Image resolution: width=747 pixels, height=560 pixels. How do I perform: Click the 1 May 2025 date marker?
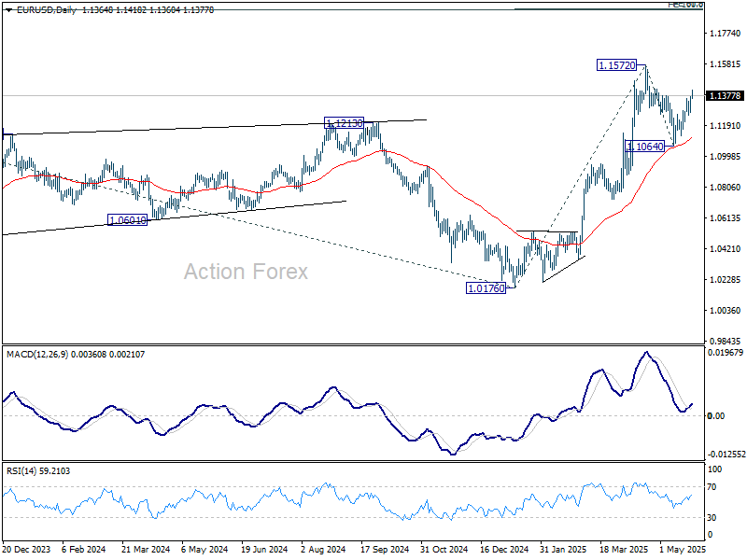tap(678, 550)
